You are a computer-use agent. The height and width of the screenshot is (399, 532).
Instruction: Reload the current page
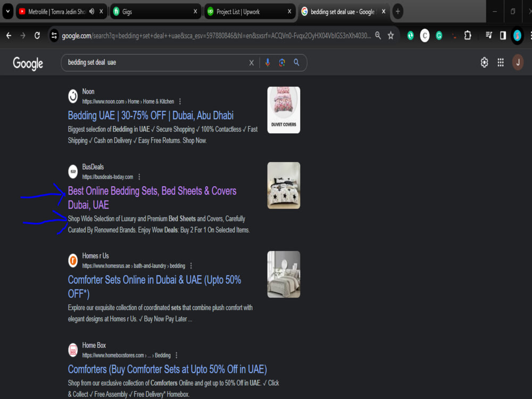pos(37,35)
